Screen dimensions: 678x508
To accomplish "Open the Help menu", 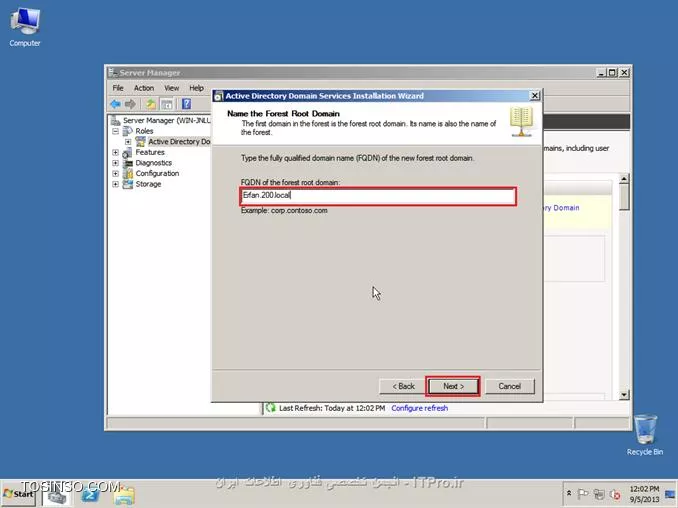I will [x=196, y=88].
